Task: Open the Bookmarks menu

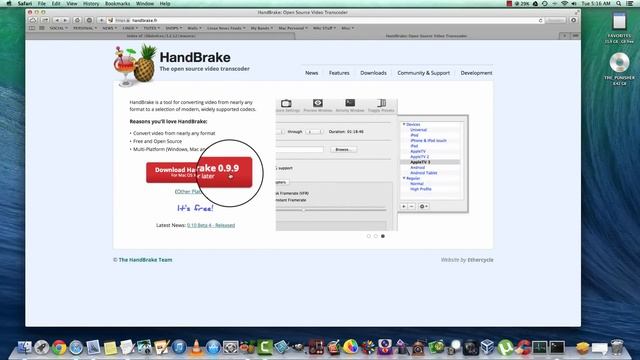Action: click(x=118, y=4)
